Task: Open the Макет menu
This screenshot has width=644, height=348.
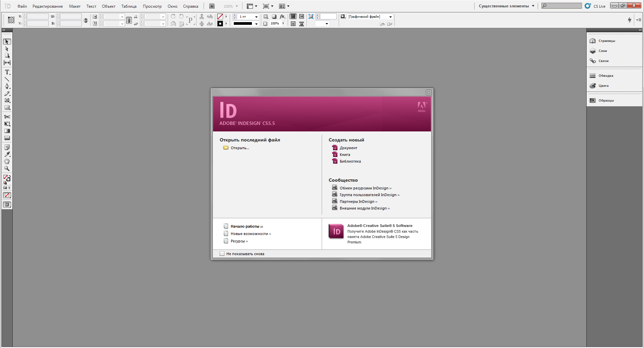Action: click(x=74, y=6)
